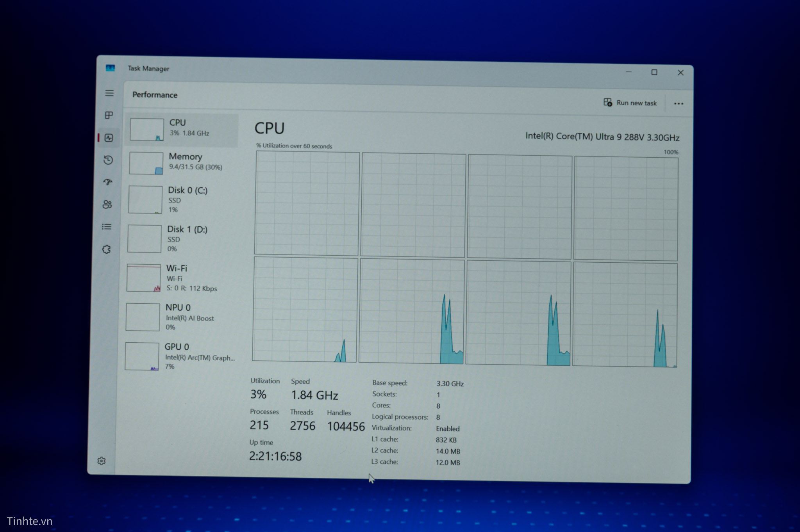
Task: Click the L2 cache value 14.0 MB
Action: pyautogui.click(x=448, y=451)
